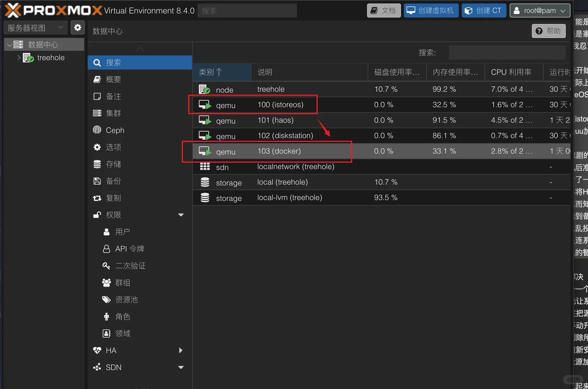Click the SDN network icon in the side menu
This screenshot has width=588, height=389.
pos(97,367)
